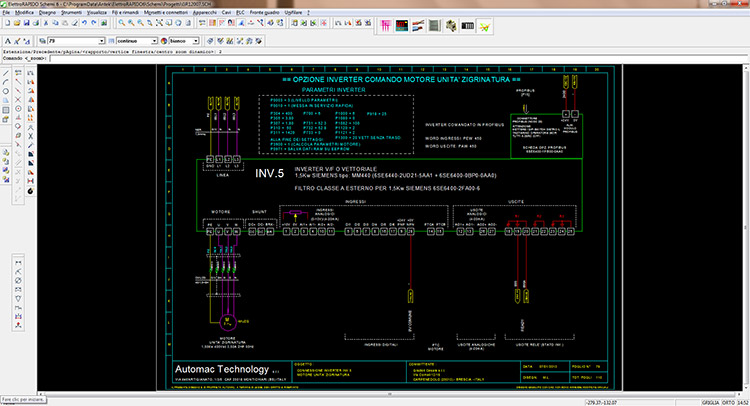Image resolution: width=750 pixels, height=406 pixels.
Task: Click the Open folder icon
Action: click(x=17, y=23)
